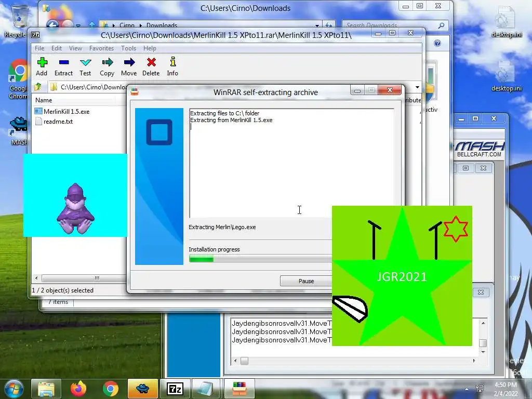Select the lower desktop.ini desktop file
532x399 pixels.
[x=507, y=77]
